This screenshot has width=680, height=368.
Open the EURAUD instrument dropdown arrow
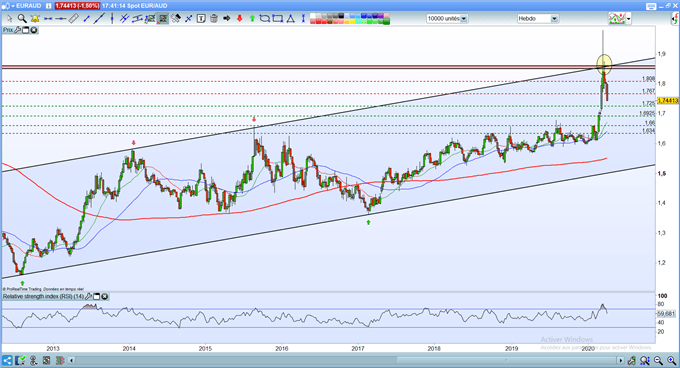[x=13, y=6]
